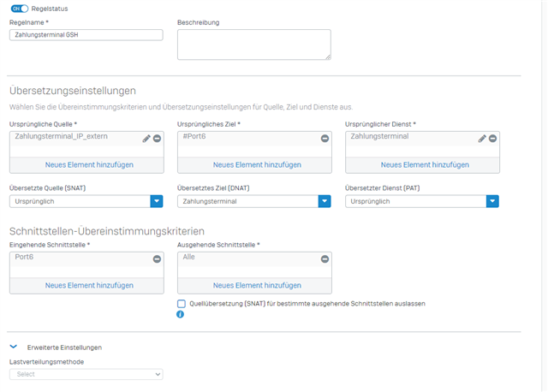Remove Port6 from Eingehende Schnittstelle
The image size is (548, 392).
click(158, 259)
